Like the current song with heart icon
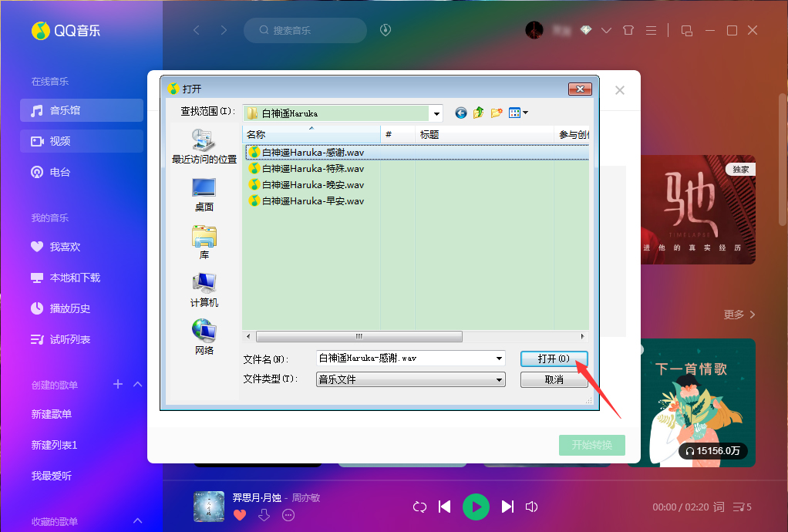The image size is (788, 532). pos(240,514)
